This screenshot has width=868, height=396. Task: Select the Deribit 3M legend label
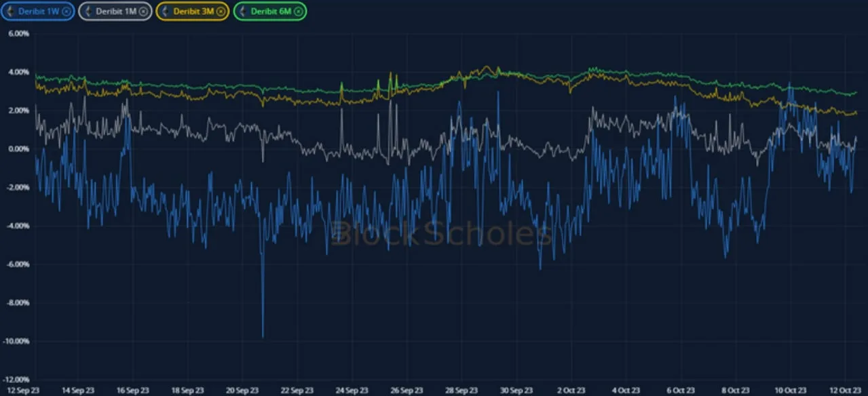(x=193, y=12)
